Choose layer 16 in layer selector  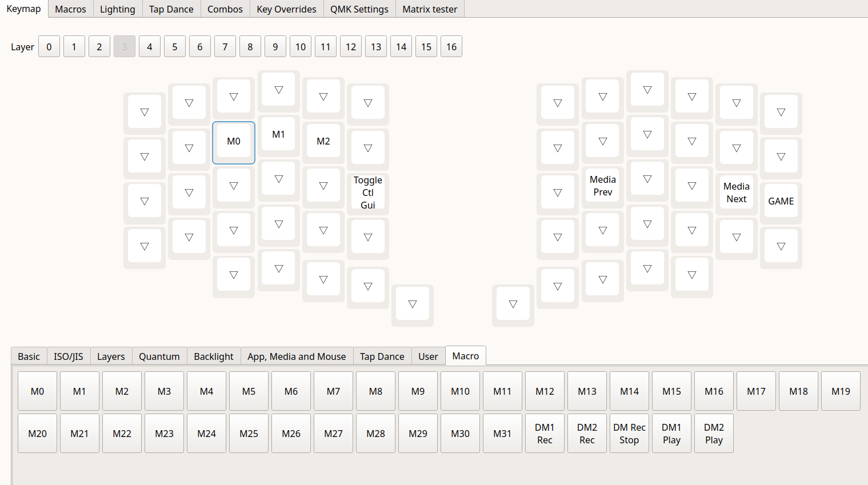click(x=451, y=47)
